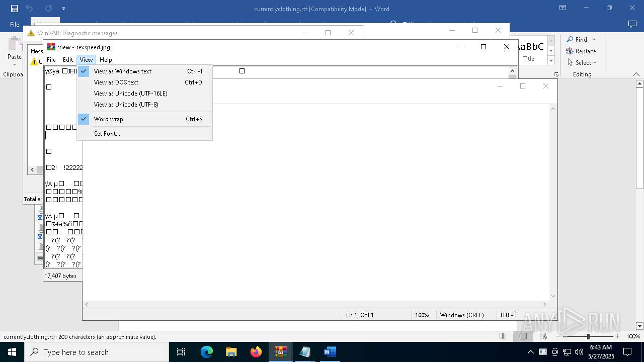Switch to Web Layout view icon
This screenshot has height=362, width=644.
(543, 336)
